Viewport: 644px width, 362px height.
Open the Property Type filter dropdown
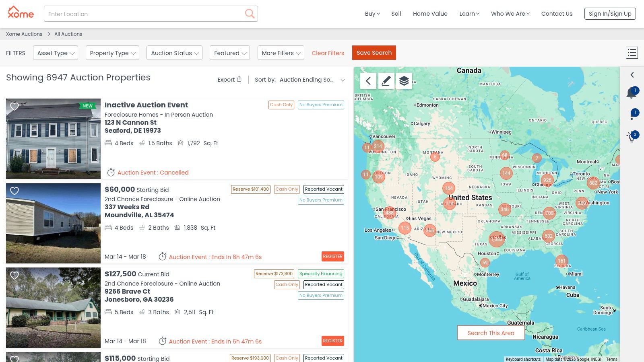pos(112,53)
